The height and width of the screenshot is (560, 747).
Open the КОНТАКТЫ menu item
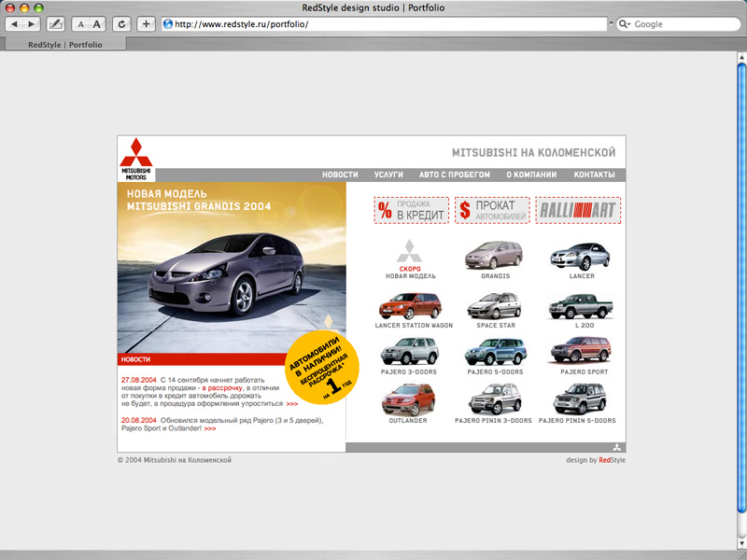tap(594, 175)
